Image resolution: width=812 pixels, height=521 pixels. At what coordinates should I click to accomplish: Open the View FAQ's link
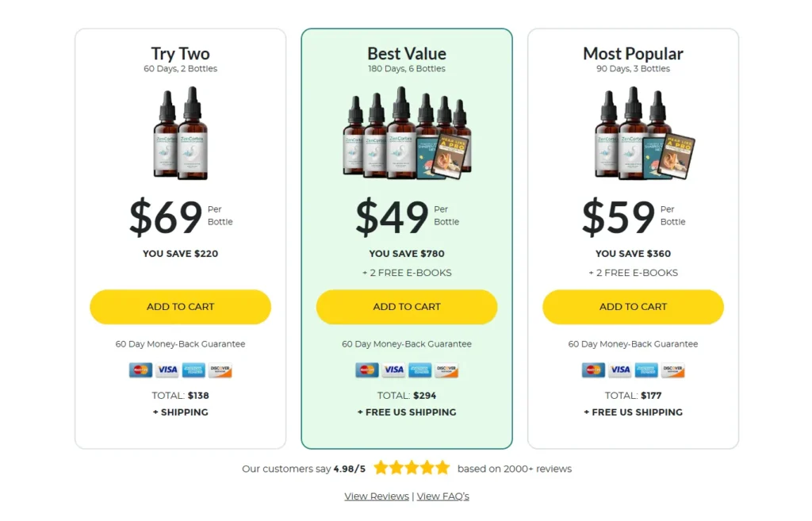(442, 496)
